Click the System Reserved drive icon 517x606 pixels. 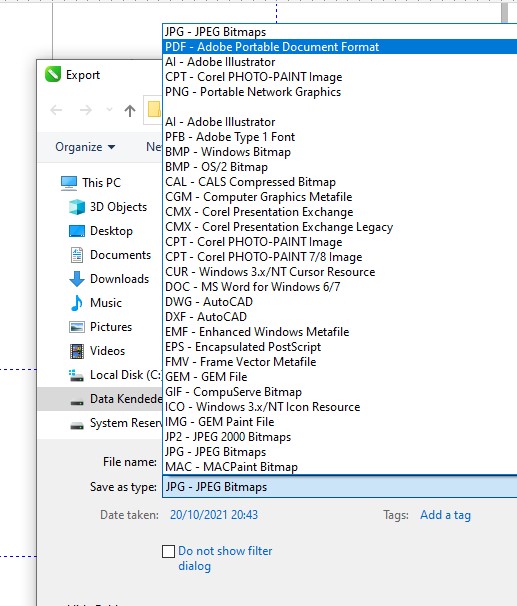(x=77, y=426)
